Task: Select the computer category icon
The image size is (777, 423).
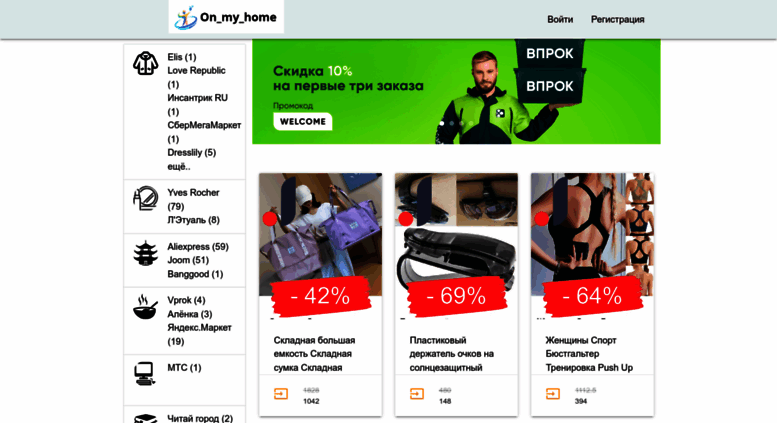Action: click(144, 374)
